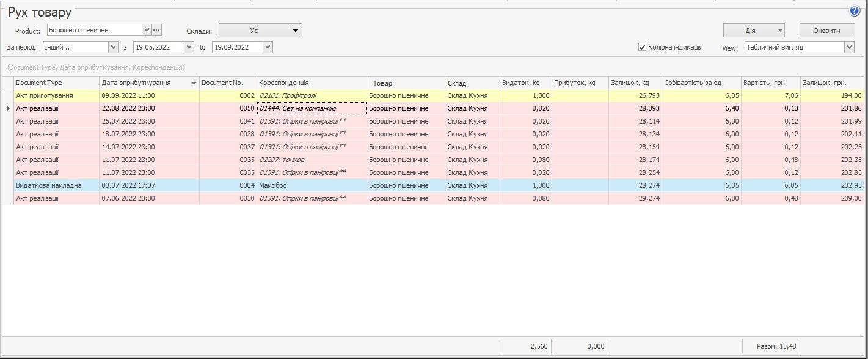Click sort arrow in Дата оприбуткування header
Viewport: 868px width, 359px height.
(x=194, y=83)
